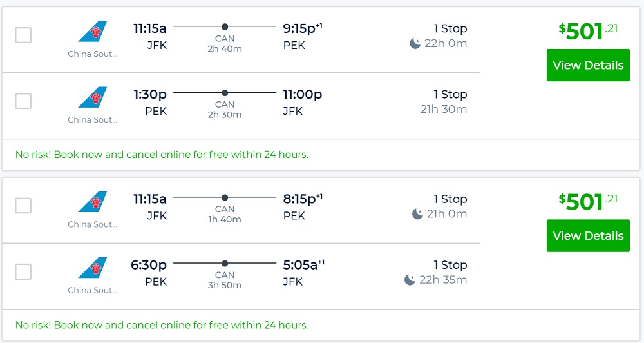The width and height of the screenshot is (644, 343).
Task: Click second itinerary's free cancellation notice
Action: click(162, 325)
